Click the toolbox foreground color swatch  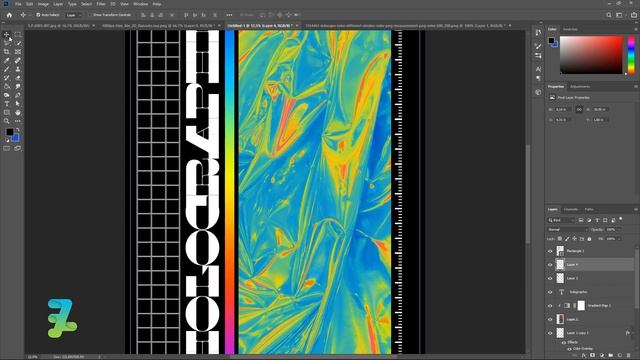point(9,132)
